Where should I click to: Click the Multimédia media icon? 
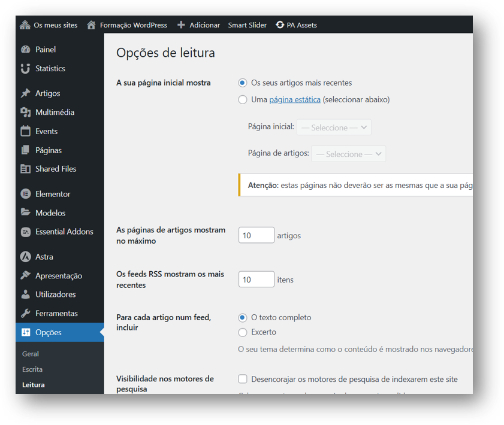(x=25, y=112)
